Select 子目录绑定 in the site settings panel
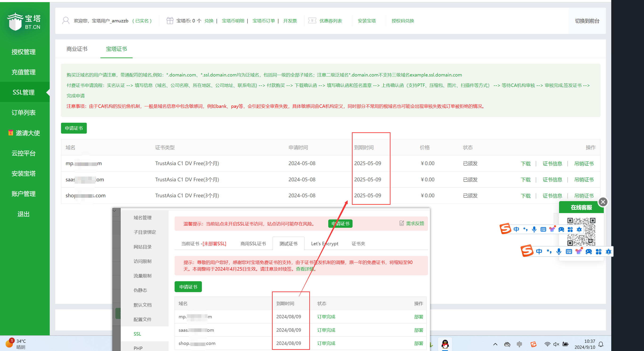Screen dimensions: 644x351 pos(145,232)
